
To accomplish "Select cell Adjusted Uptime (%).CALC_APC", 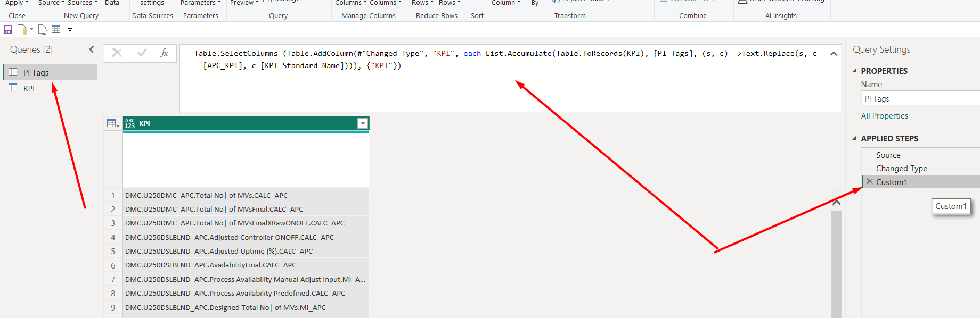I will 246,251.
